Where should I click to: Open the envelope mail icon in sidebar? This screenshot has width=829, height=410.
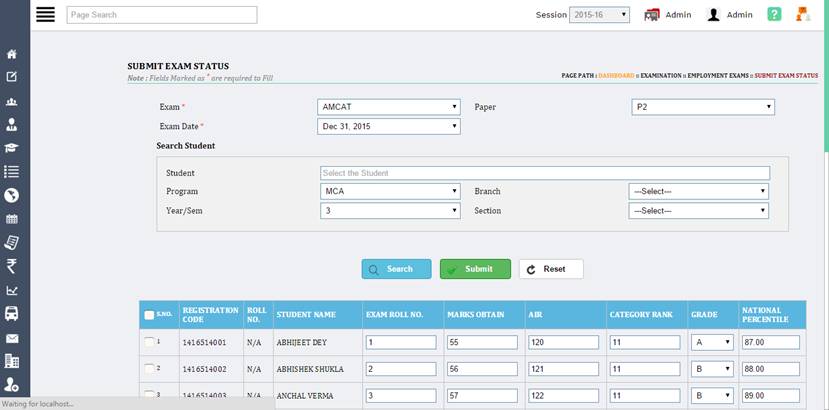[x=12, y=338]
